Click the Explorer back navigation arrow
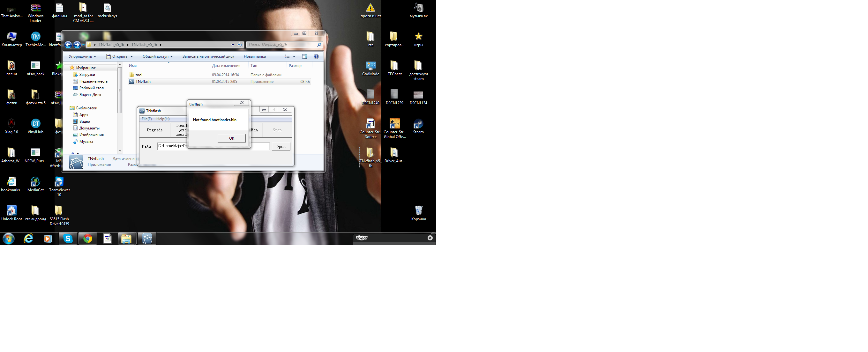868x352 pixels. (68, 45)
